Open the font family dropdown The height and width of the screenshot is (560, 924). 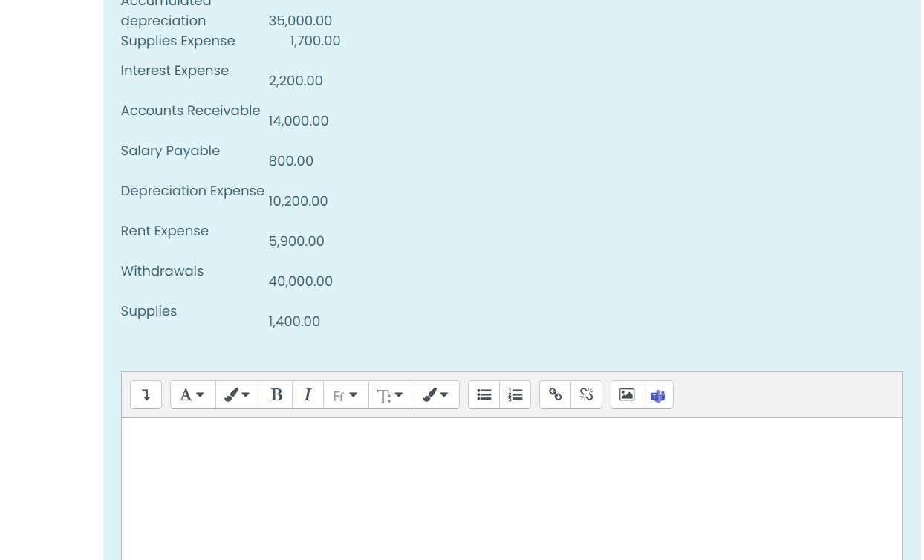[x=345, y=394]
